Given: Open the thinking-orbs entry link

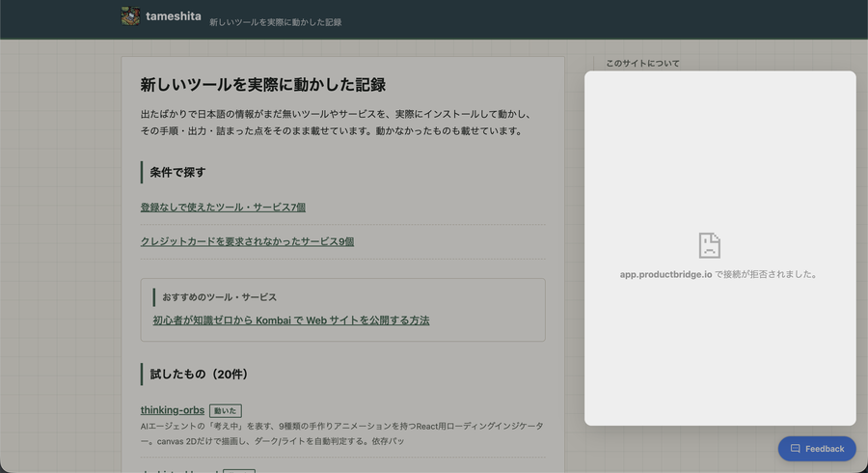Looking at the screenshot, I should [x=173, y=410].
